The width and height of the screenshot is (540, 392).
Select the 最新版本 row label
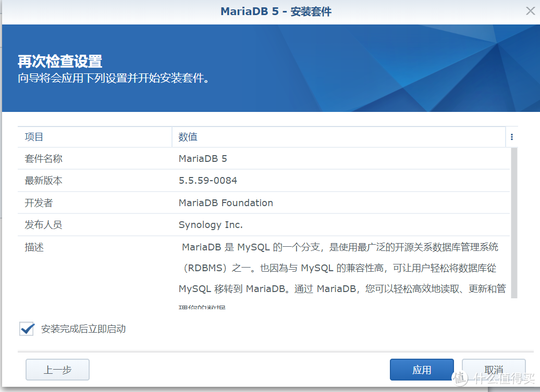[43, 181]
